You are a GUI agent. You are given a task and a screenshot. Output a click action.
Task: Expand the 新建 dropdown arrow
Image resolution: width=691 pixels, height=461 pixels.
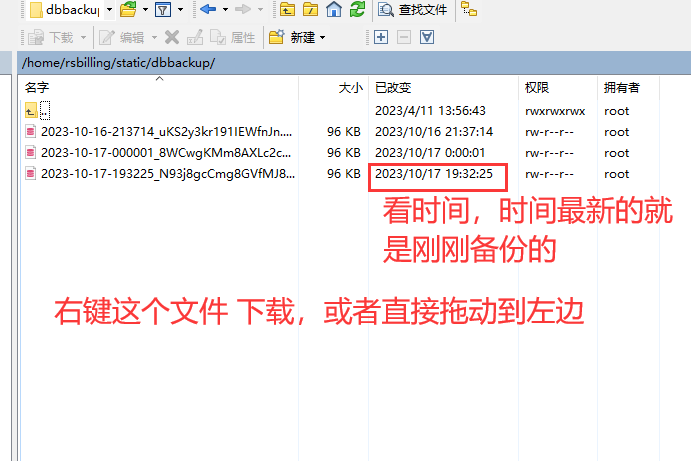323,37
